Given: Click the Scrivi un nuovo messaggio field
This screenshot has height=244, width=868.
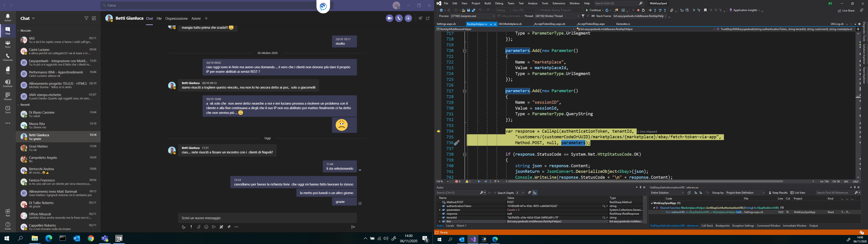Looking at the screenshot, I should coord(267,218).
